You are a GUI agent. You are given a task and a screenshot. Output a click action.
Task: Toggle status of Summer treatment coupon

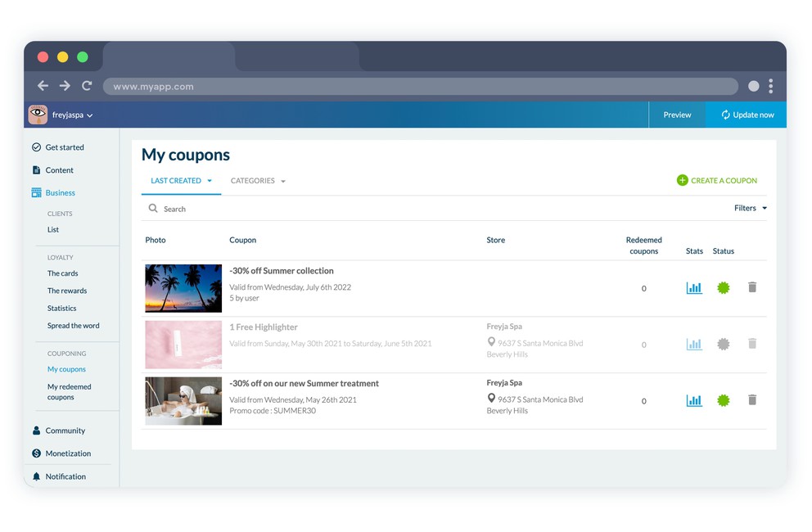[x=723, y=400]
